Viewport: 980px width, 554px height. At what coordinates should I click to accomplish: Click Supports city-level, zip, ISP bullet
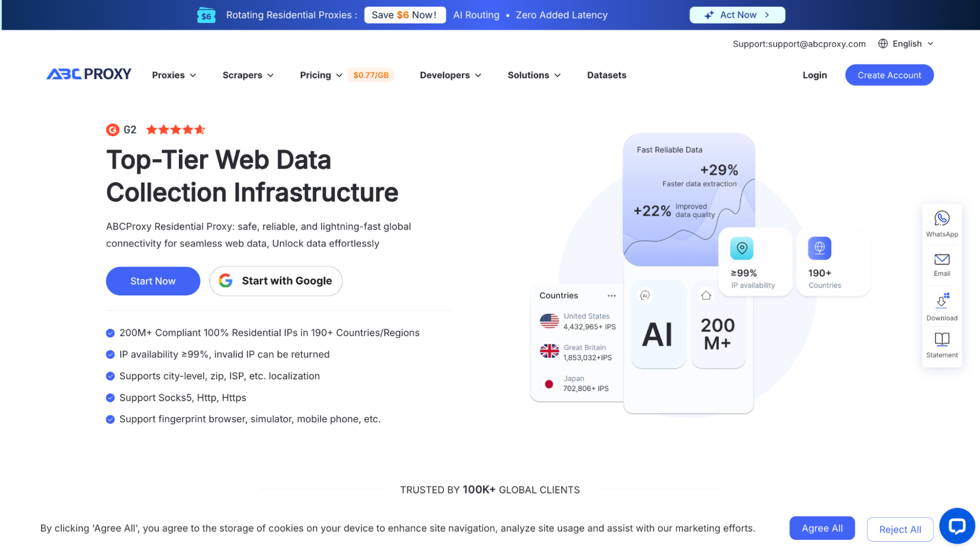pos(220,376)
